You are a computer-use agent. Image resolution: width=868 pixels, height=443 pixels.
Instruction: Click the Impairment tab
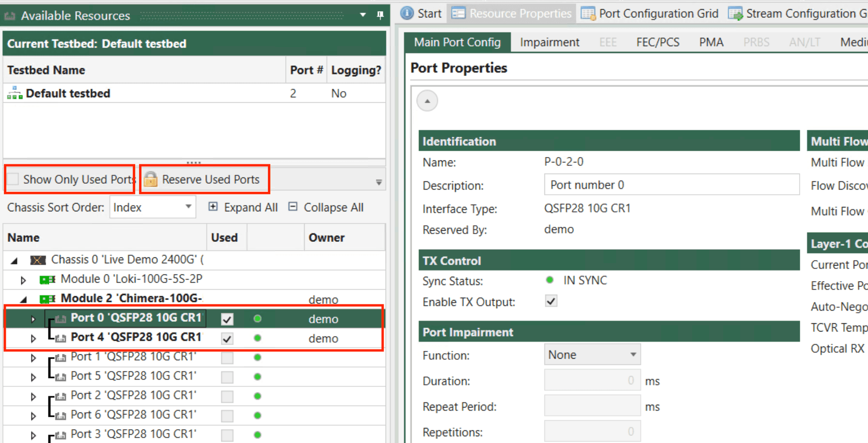(549, 43)
